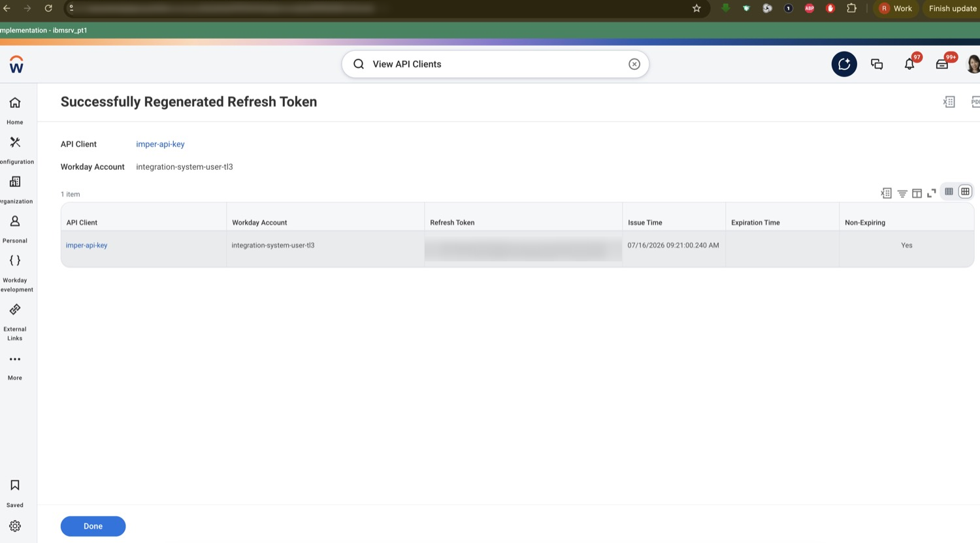Viewport: 980px width, 543px height.
Task: Open the imper-api-key link next to API Client label
Action: pos(160,144)
